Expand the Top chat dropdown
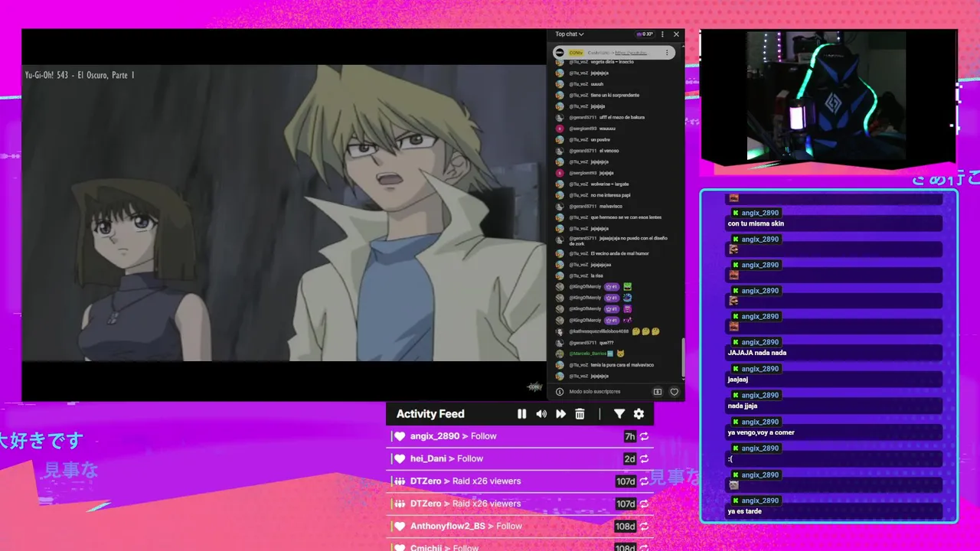Viewport: 980px width, 551px height. tap(570, 34)
